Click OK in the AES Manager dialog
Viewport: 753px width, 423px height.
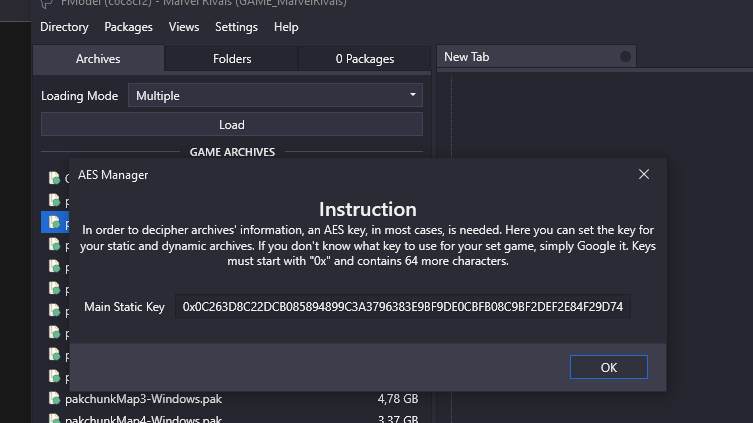click(608, 367)
